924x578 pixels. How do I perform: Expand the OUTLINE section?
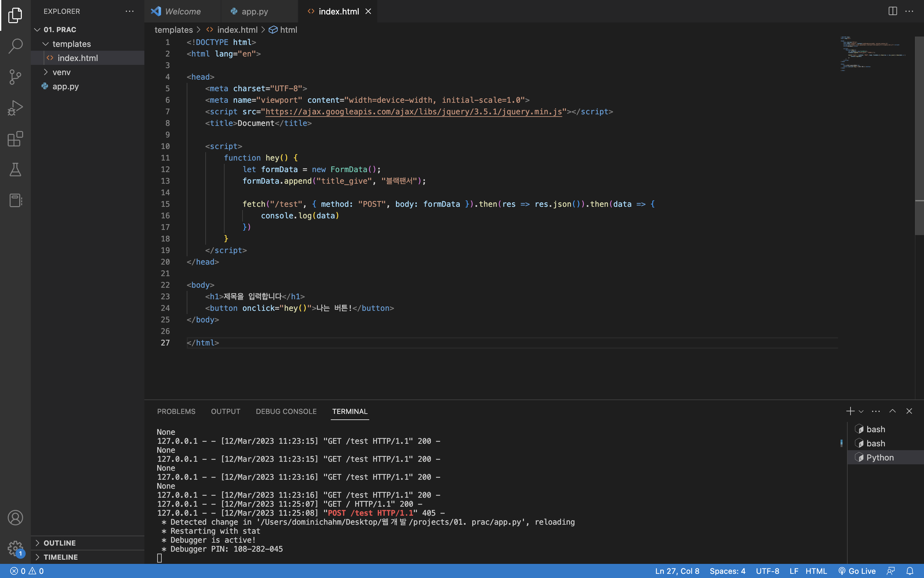pos(88,543)
